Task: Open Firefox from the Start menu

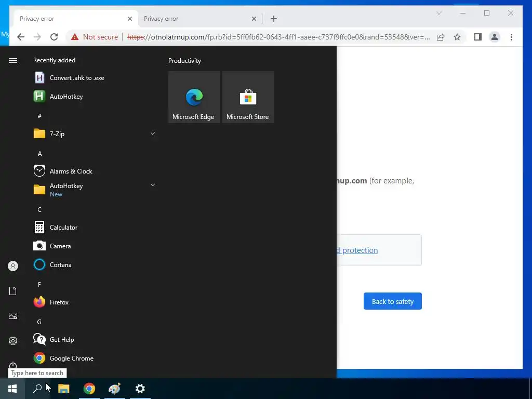Action: 95,302
